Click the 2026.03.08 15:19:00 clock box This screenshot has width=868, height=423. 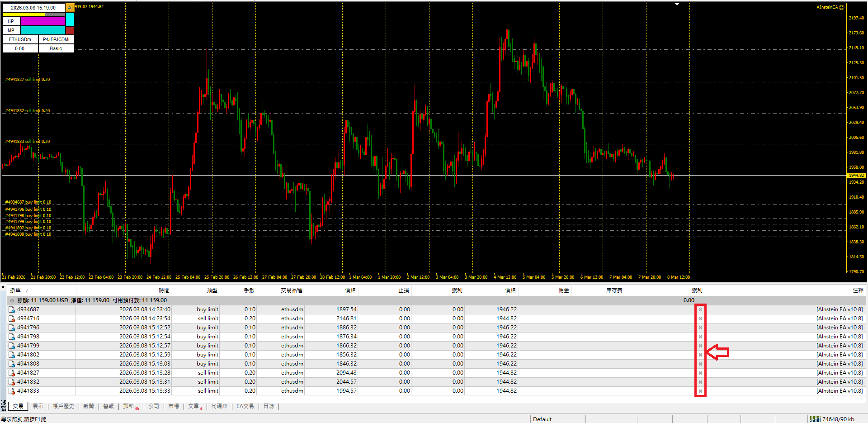(33, 8)
